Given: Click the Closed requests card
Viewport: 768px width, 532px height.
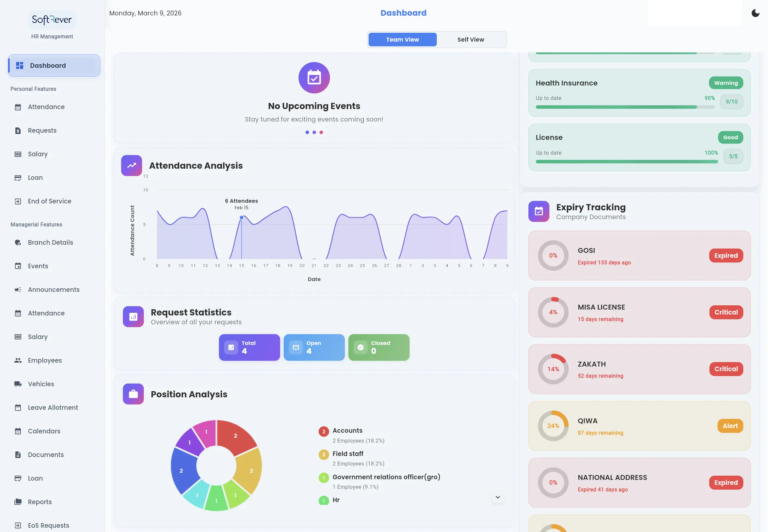Looking at the screenshot, I should pyautogui.click(x=378, y=347).
